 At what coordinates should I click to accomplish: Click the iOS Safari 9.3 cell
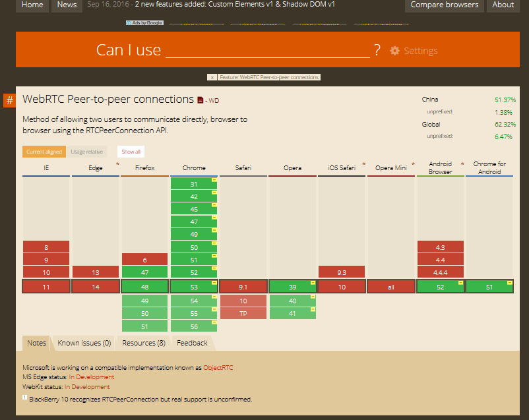[x=342, y=272]
